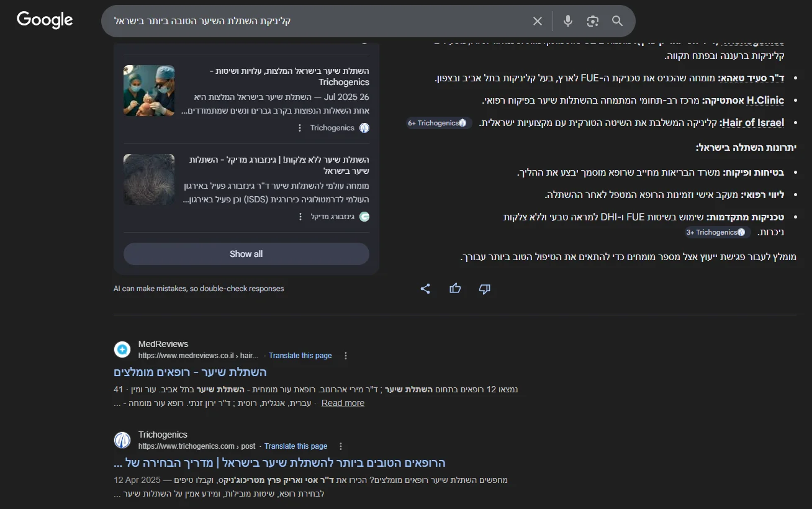Click Translate this page for MedReviews
Viewport: 812px width, 509px height.
tap(300, 356)
